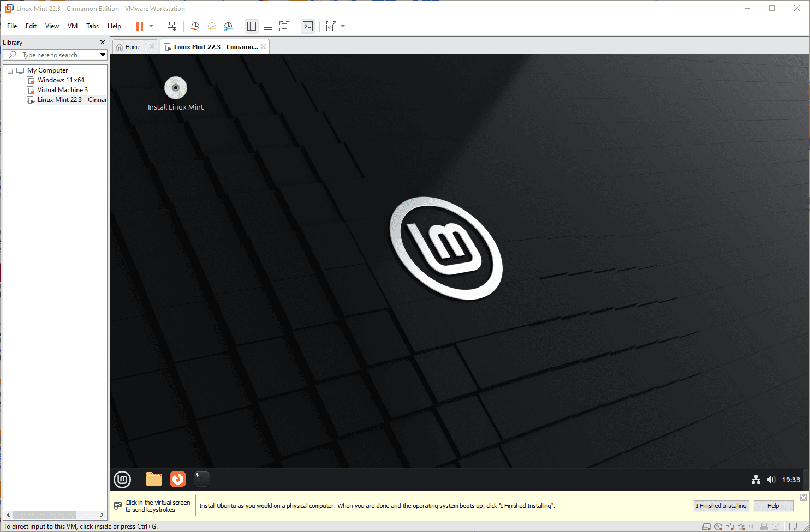The height and width of the screenshot is (532, 810).
Task: Open the Tabs menu
Action: click(x=93, y=26)
